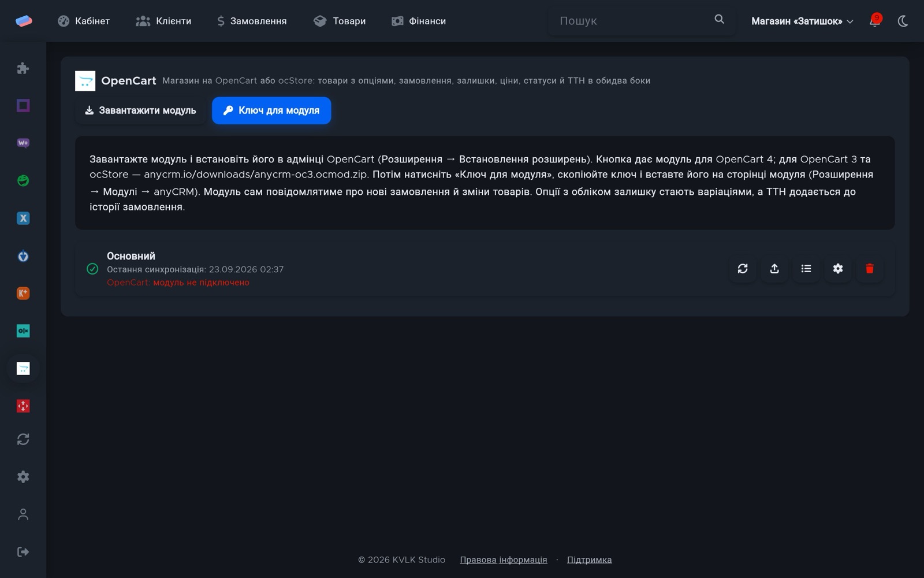Open the blue X integration in sidebar
The width and height of the screenshot is (924, 578).
pyautogui.click(x=23, y=218)
